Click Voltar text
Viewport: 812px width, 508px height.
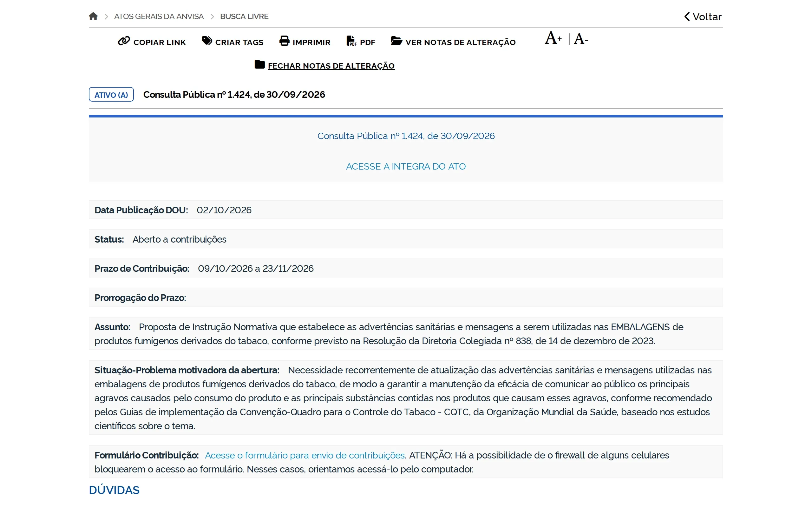(x=707, y=17)
